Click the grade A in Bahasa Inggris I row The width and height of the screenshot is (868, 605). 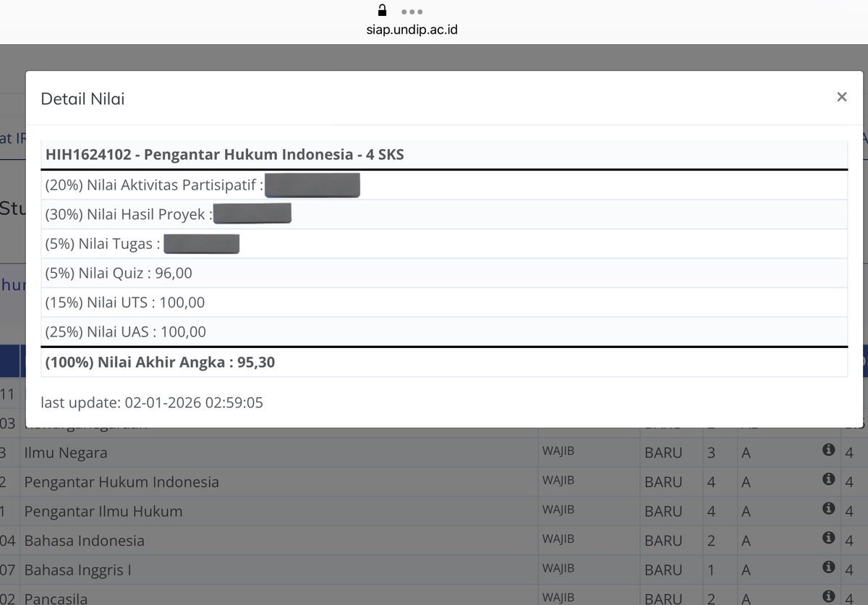tap(746, 570)
